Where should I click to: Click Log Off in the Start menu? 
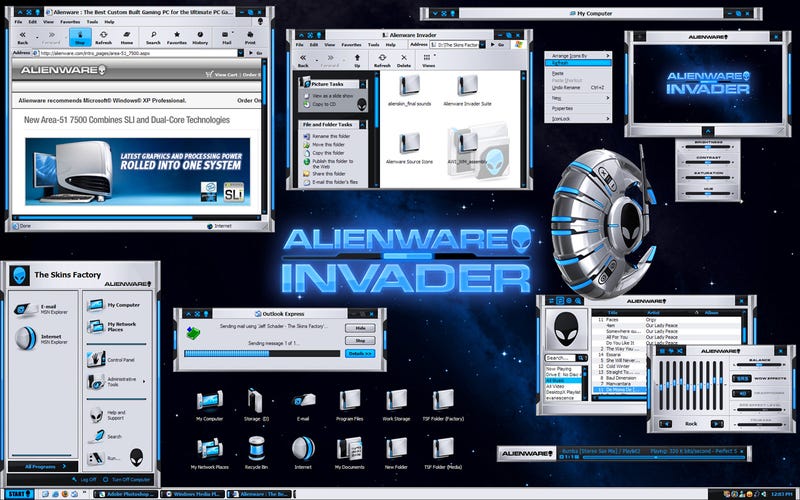tap(84, 480)
